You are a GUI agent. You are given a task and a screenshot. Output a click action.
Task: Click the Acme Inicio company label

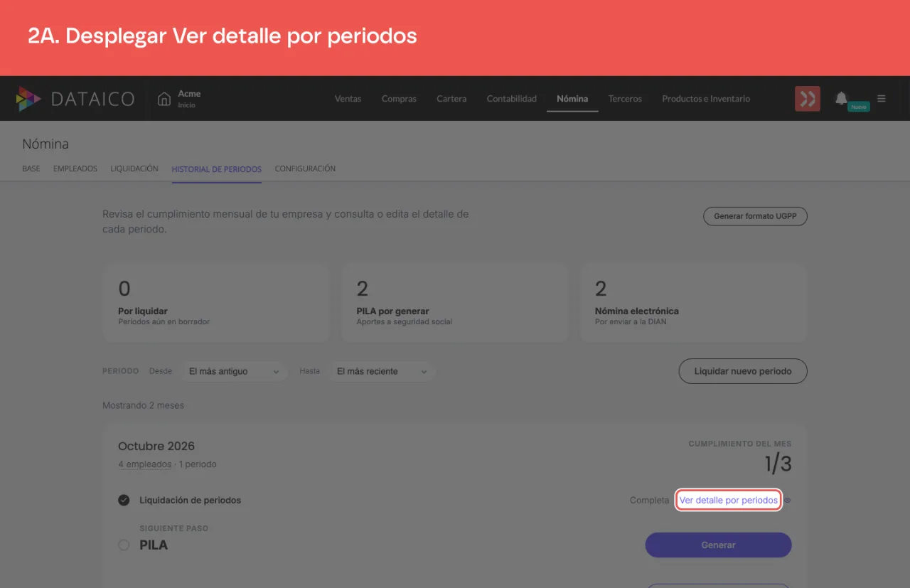[x=189, y=99]
